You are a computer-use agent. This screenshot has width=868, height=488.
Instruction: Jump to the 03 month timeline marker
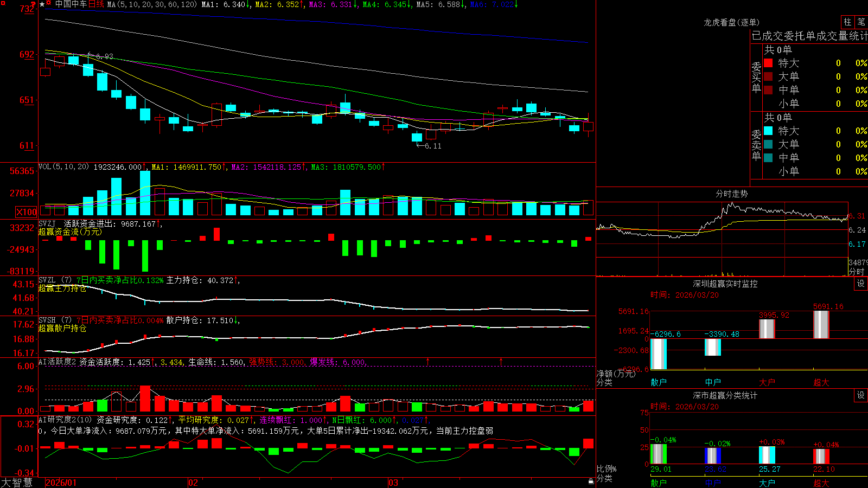393,483
